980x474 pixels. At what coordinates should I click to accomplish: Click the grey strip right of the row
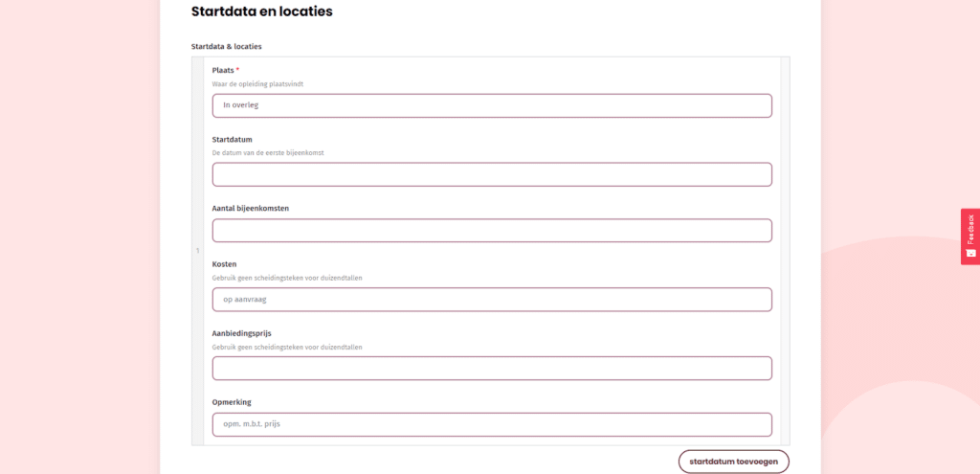click(x=785, y=251)
